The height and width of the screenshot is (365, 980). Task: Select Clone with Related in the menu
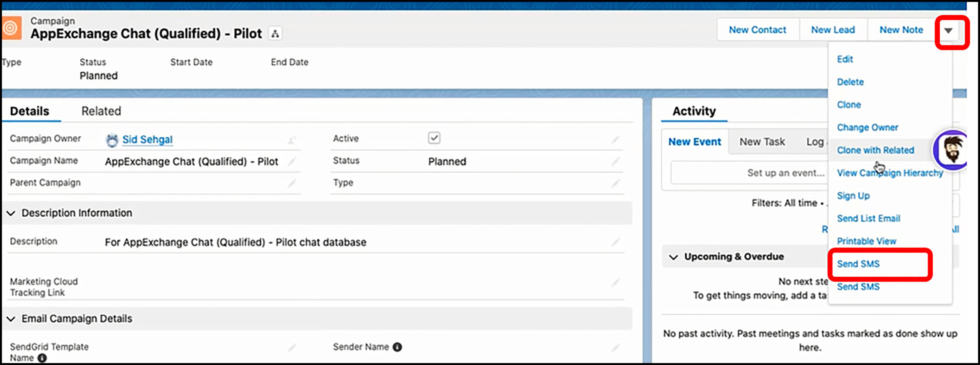point(875,150)
